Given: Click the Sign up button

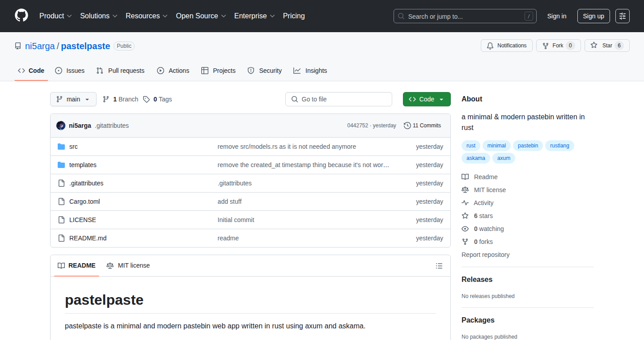Looking at the screenshot, I should click(x=593, y=16).
